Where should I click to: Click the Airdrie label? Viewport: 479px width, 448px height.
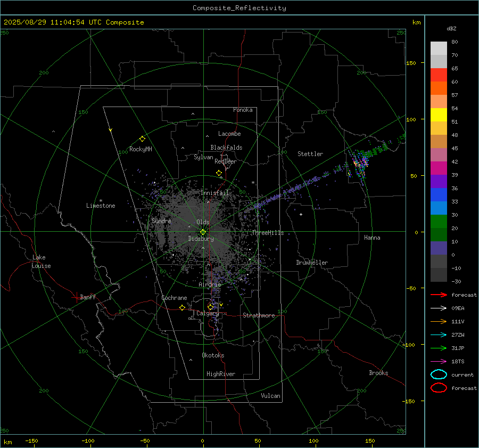210,284
